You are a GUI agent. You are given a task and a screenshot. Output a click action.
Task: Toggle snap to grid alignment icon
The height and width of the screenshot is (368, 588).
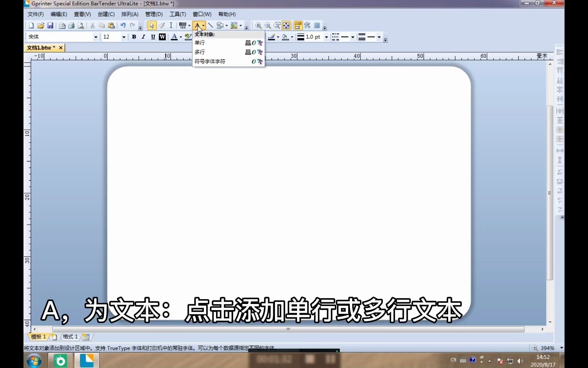308,26
